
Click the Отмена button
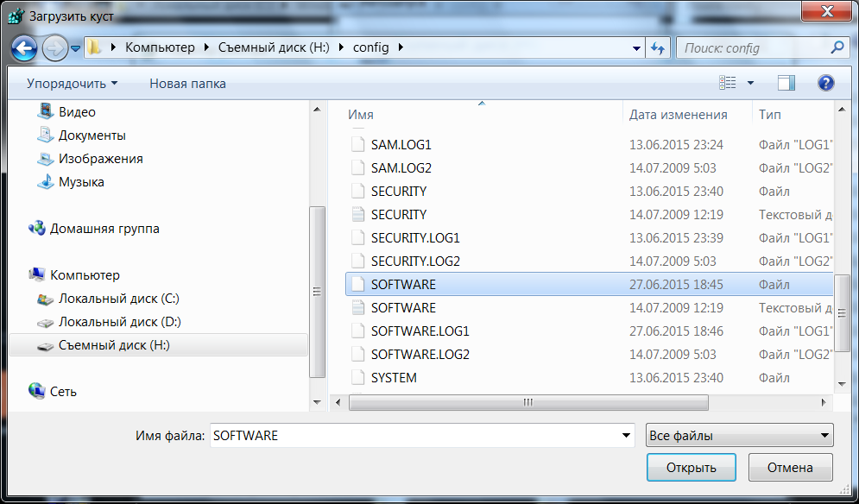click(791, 468)
